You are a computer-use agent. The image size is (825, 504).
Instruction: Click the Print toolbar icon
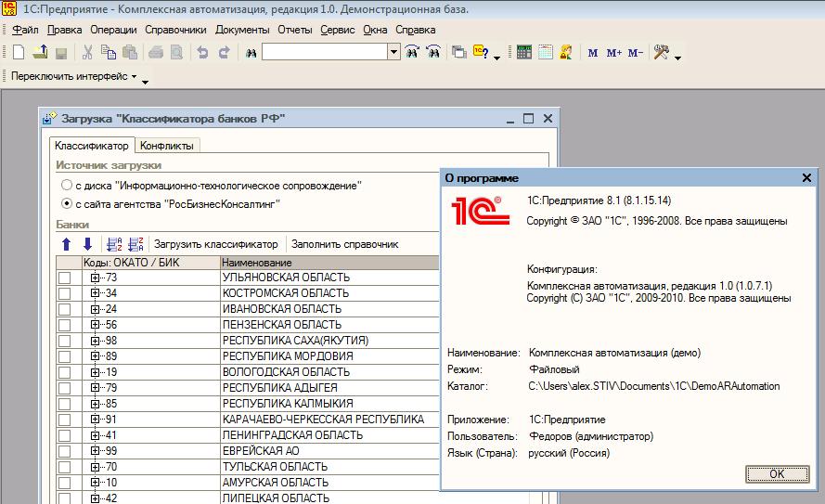coord(156,52)
